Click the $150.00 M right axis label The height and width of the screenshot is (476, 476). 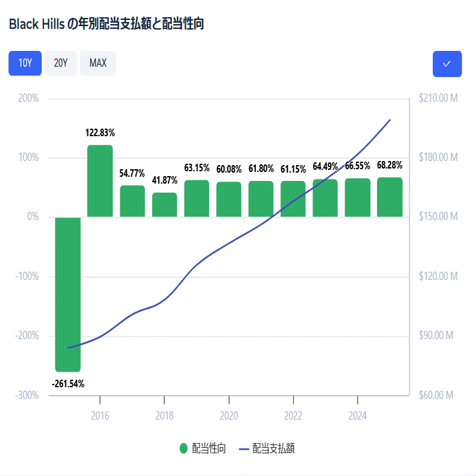(438, 217)
